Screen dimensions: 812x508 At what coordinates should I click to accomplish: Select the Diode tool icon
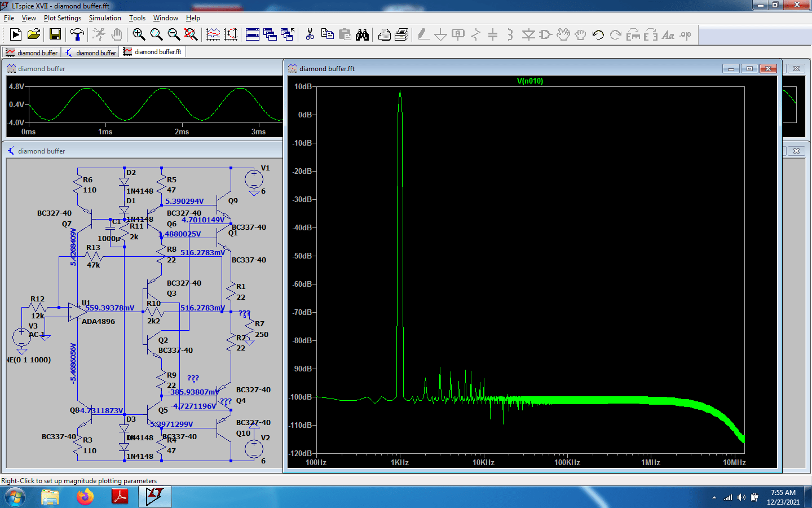point(528,34)
